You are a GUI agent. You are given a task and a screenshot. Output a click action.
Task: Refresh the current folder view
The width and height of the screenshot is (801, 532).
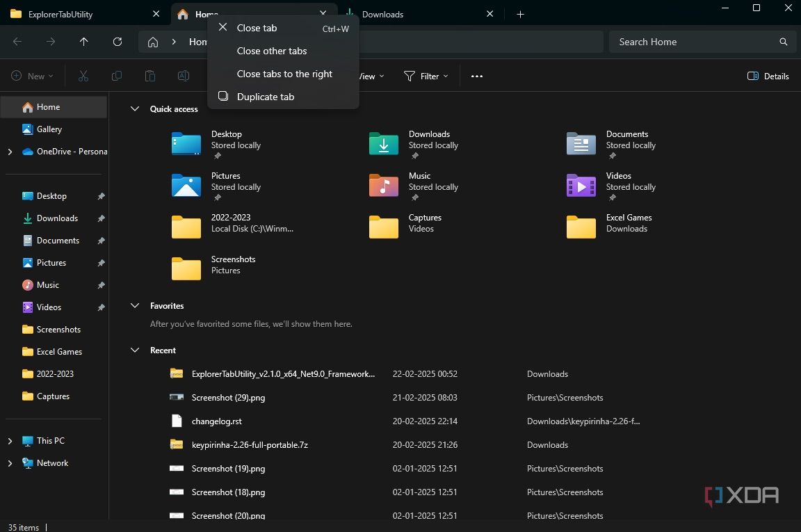[117, 42]
